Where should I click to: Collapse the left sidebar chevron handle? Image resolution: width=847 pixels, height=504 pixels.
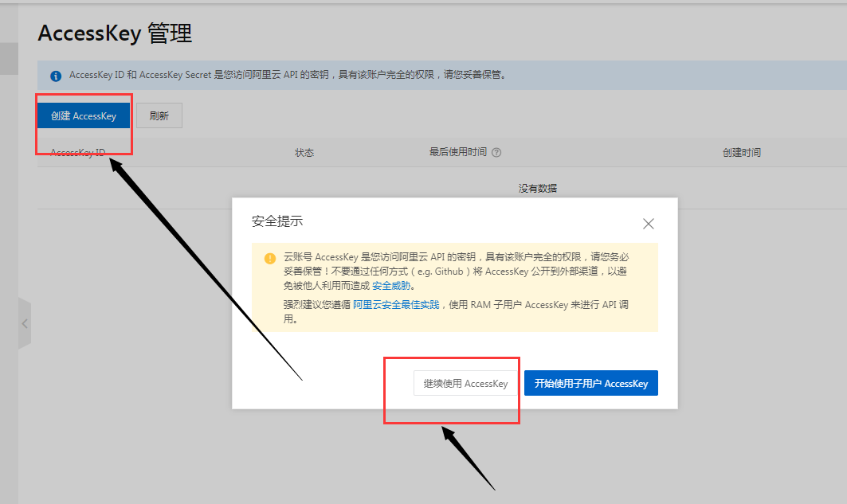(x=25, y=323)
